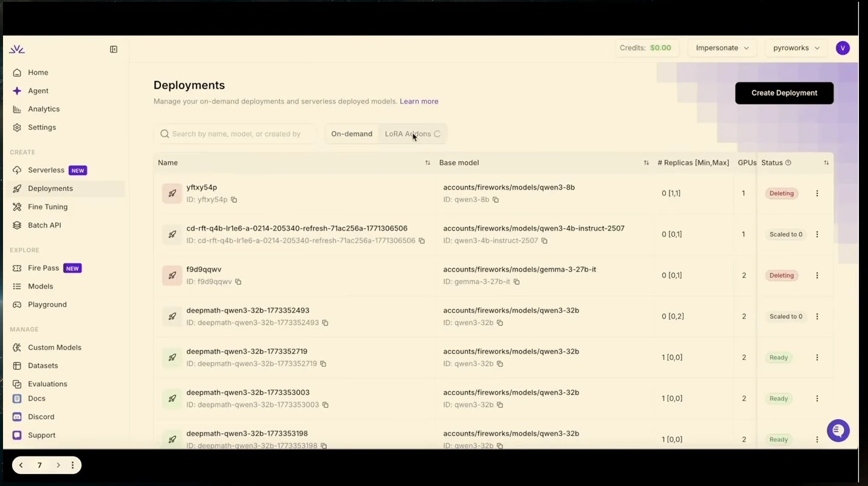Click the Create Deployment button
Screen dimensions: 868x486
tap(784, 93)
